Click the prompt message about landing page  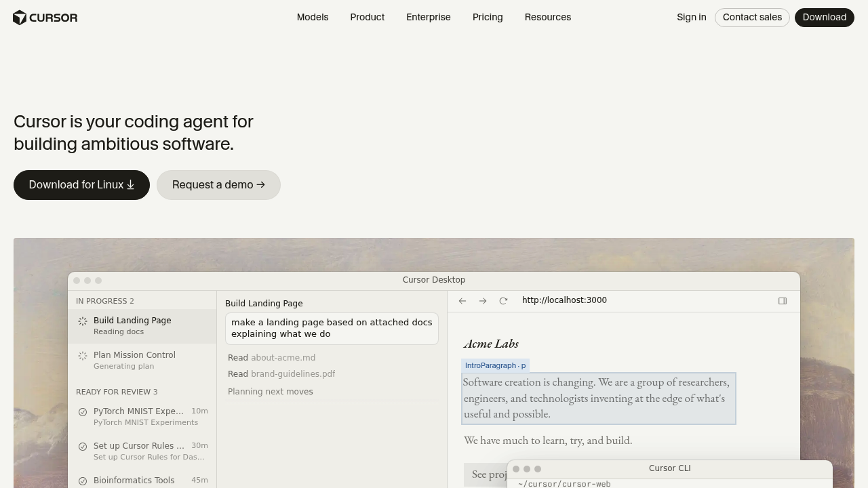coord(332,328)
